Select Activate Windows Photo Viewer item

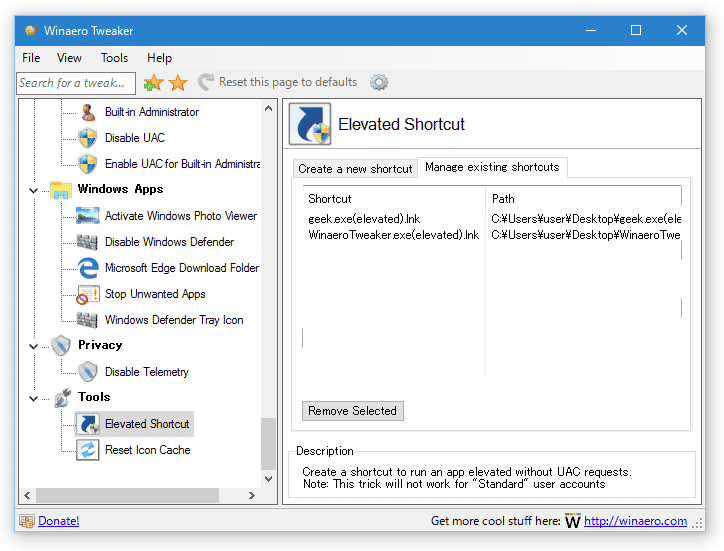181,216
